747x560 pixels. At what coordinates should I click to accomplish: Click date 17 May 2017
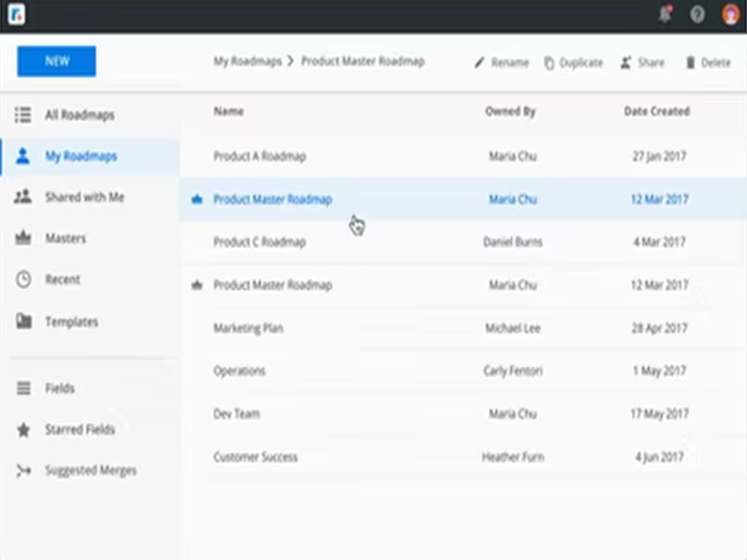659,413
